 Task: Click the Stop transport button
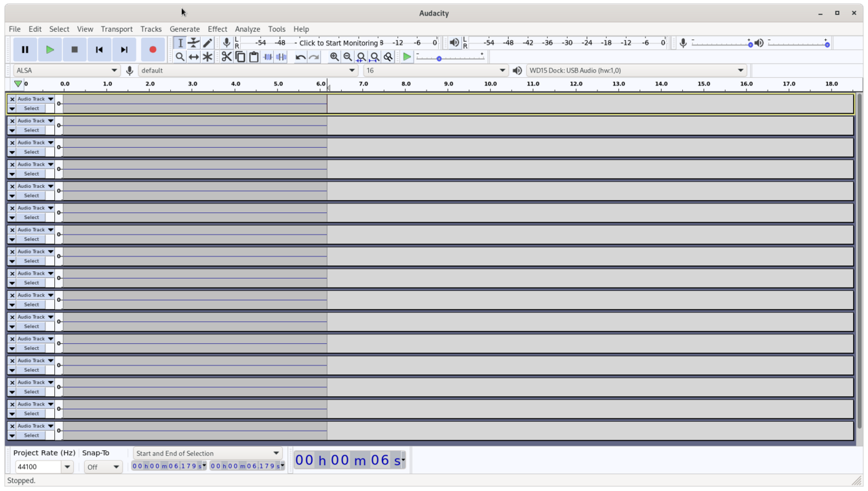pyautogui.click(x=75, y=50)
